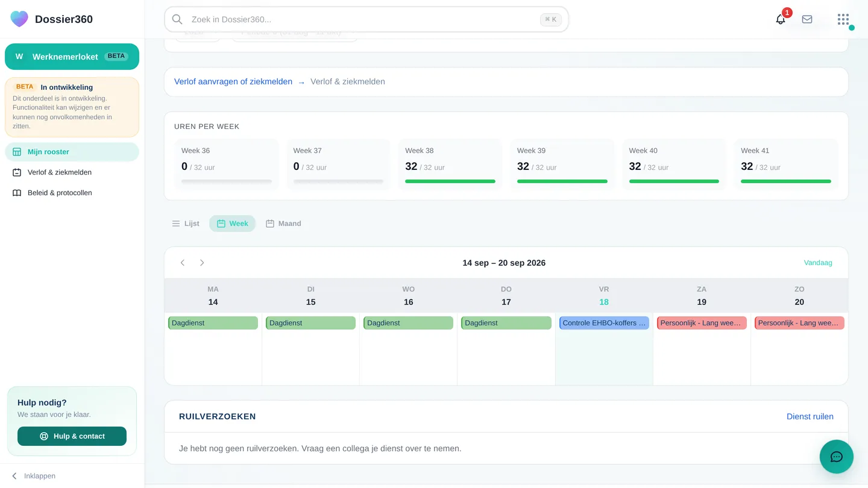Focus the Zoek in Dossier360 search field
This screenshot has height=488, width=868.
pyautogui.click(x=366, y=19)
